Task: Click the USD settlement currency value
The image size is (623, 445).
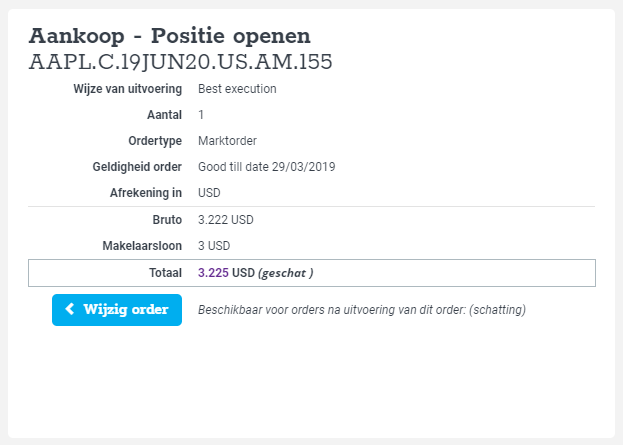Action: pos(209,193)
